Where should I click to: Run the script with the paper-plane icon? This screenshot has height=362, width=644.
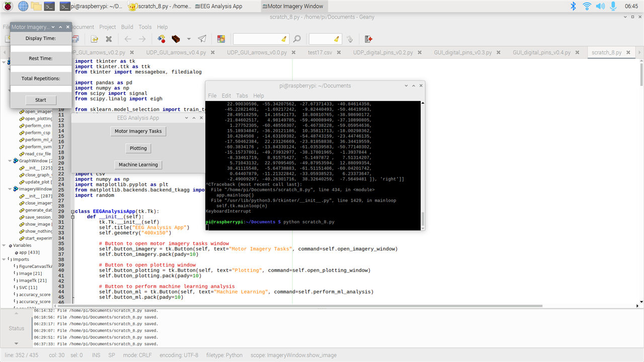(202, 39)
